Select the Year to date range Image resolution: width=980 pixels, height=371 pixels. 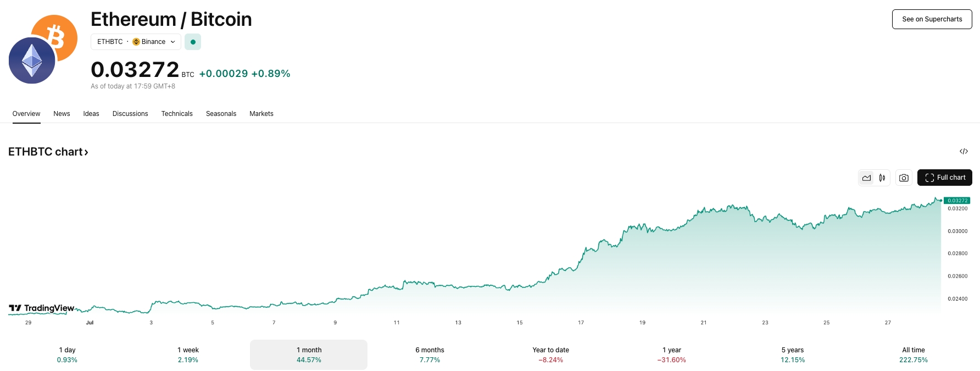click(x=550, y=355)
